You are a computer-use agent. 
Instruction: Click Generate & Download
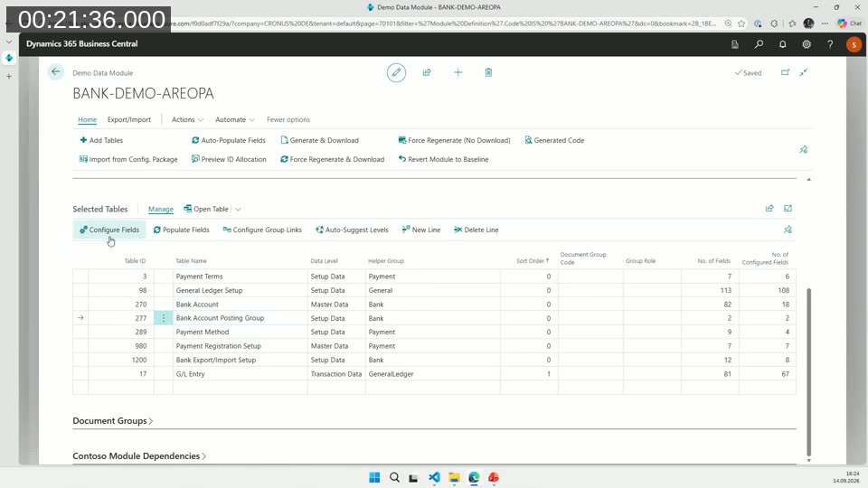[x=319, y=141]
